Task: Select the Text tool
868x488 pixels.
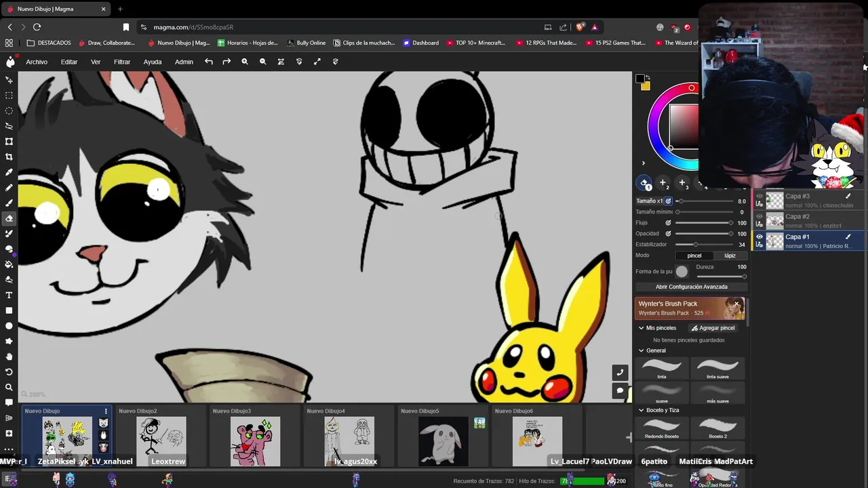Action: [9, 295]
